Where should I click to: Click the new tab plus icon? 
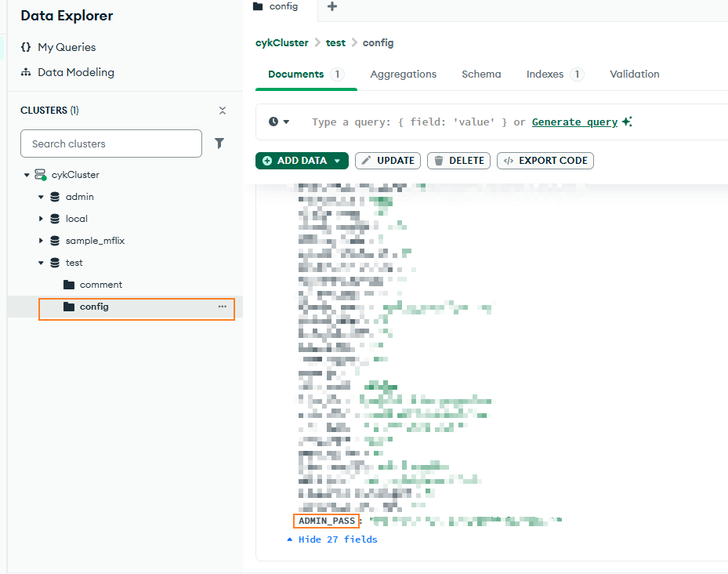(332, 7)
